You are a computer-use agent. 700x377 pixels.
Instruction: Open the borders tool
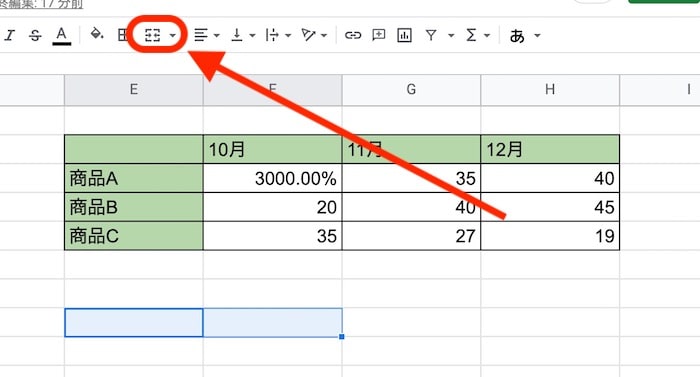click(122, 35)
